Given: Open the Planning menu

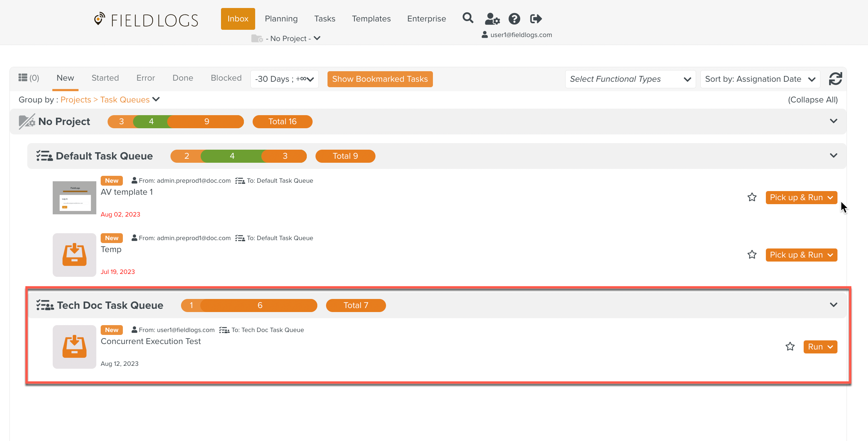Looking at the screenshot, I should click(281, 19).
